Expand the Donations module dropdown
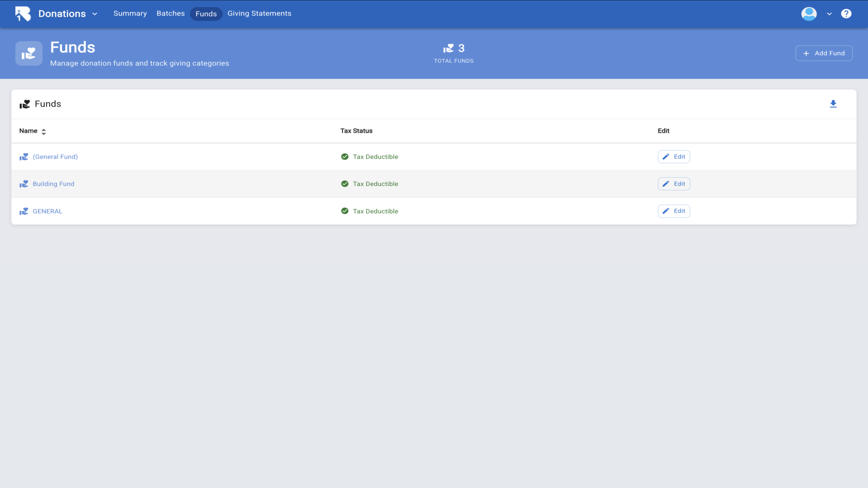 point(94,14)
